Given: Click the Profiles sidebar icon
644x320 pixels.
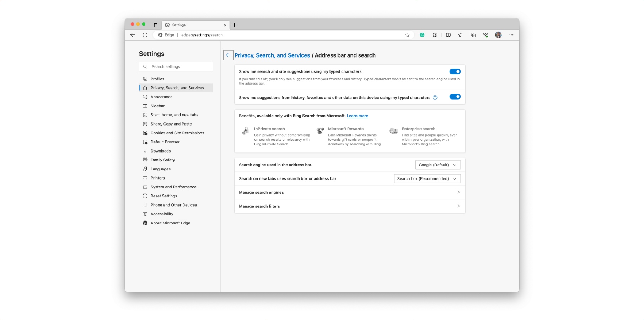Looking at the screenshot, I should [145, 79].
